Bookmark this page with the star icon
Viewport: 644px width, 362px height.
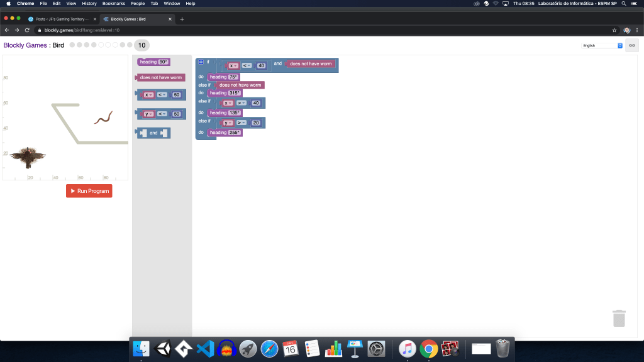click(614, 30)
